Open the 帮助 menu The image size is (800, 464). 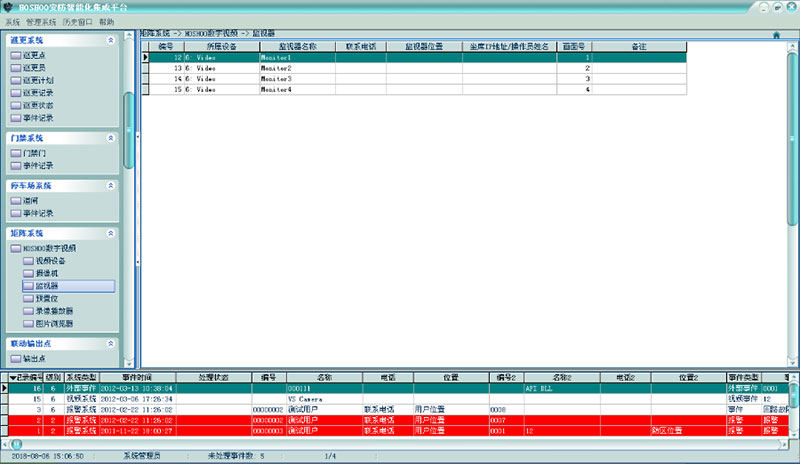107,21
